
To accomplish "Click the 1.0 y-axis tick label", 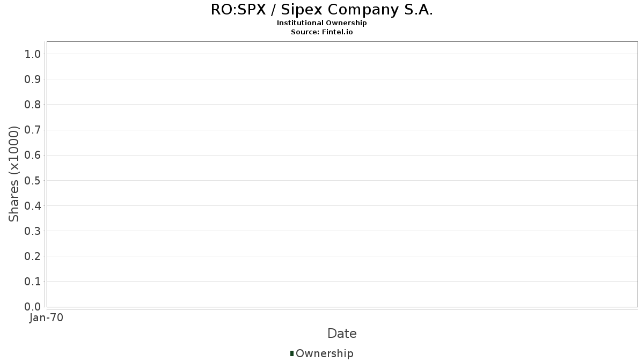I will [32, 54].
